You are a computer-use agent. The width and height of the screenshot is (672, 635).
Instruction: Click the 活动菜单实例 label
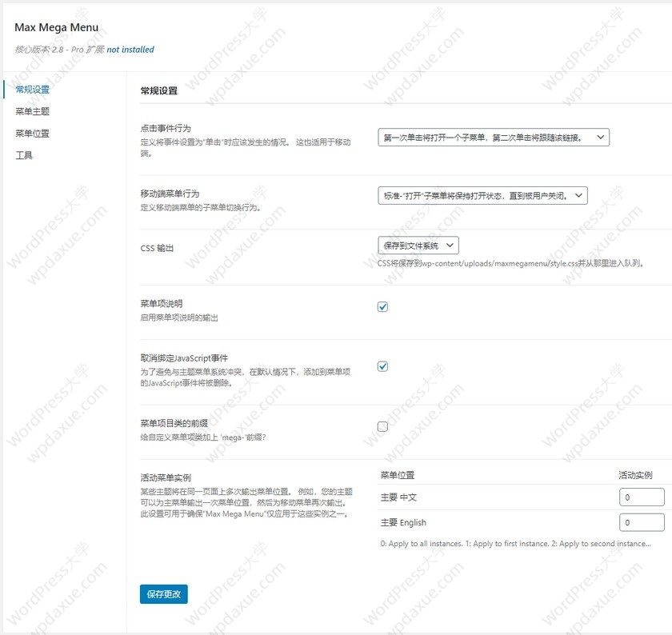pos(166,477)
